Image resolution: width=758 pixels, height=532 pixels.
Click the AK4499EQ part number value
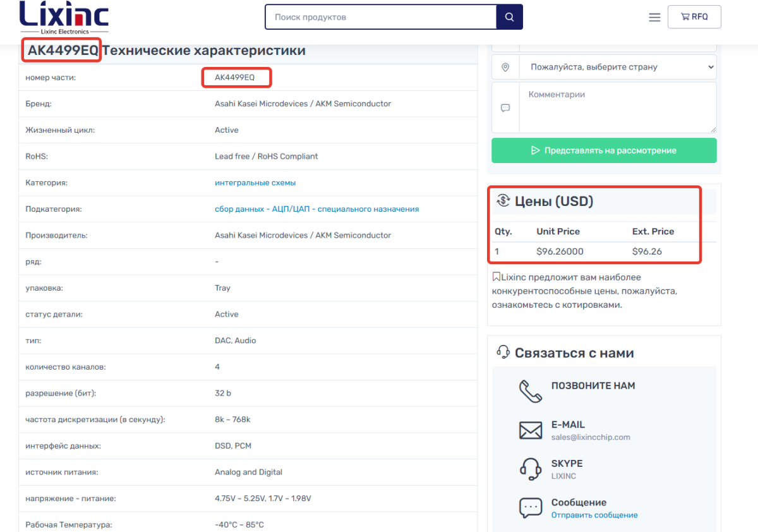[x=235, y=77]
